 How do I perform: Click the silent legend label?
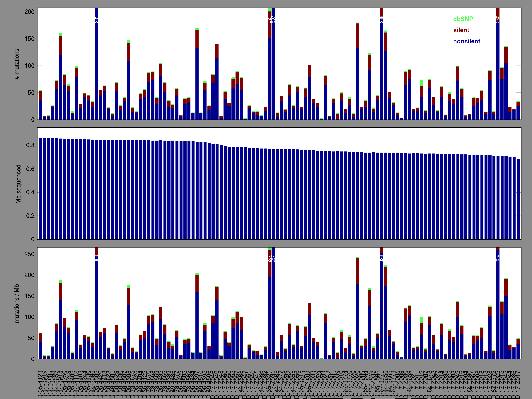(x=461, y=30)
